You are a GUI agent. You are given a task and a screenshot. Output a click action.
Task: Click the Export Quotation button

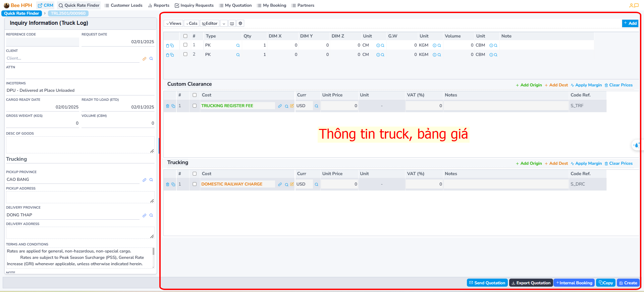(531, 283)
